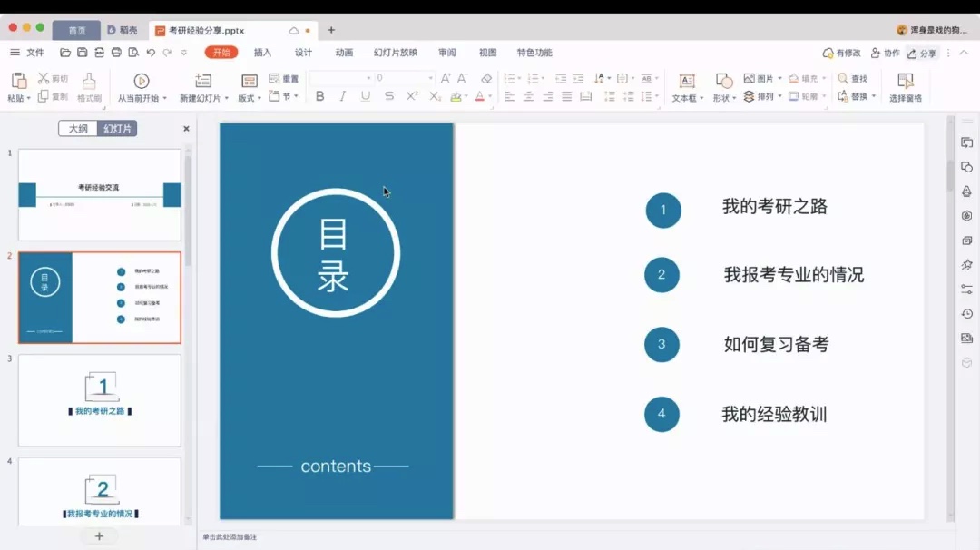Open the font color picker
The image size is (980, 550).
pyautogui.click(x=491, y=97)
